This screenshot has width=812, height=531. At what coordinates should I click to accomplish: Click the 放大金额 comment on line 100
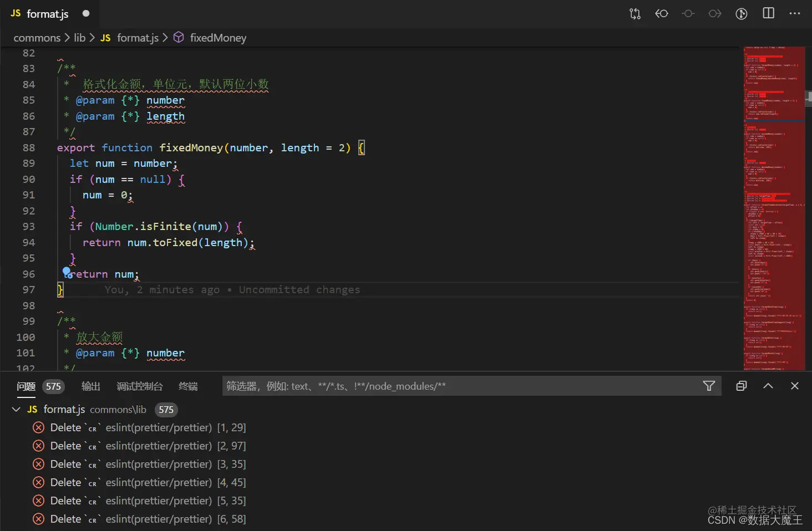(99, 337)
